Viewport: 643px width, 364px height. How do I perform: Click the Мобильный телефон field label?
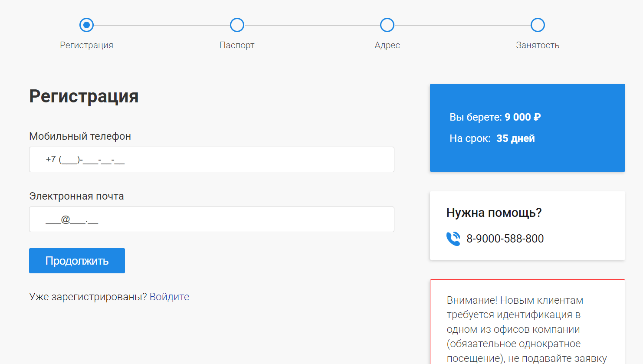(x=80, y=136)
